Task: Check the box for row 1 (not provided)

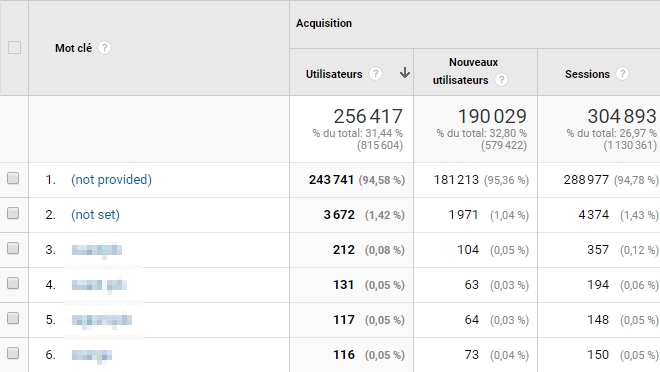Action: click(x=13, y=178)
